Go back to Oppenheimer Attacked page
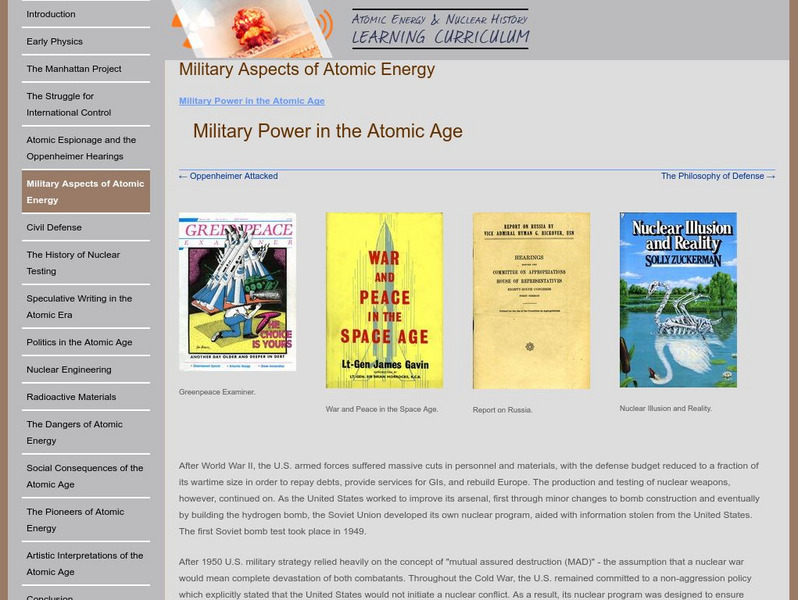This screenshot has width=798, height=600. coord(228,176)
